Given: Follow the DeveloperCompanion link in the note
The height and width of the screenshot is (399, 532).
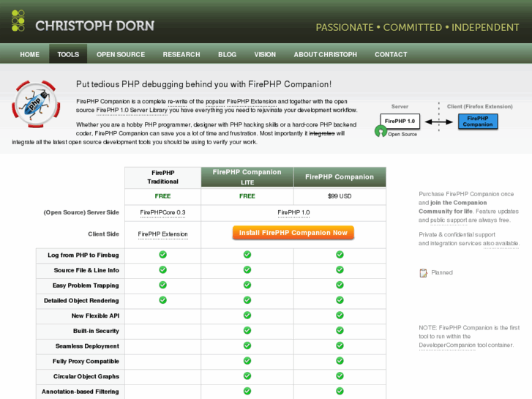Looking at the screenshot, I should pyautogui.click(x=447, y=345).
